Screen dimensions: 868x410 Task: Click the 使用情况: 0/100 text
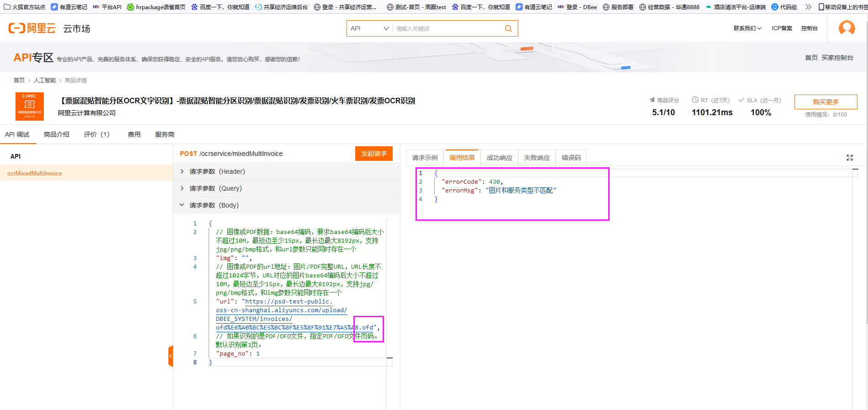(826, 115)
